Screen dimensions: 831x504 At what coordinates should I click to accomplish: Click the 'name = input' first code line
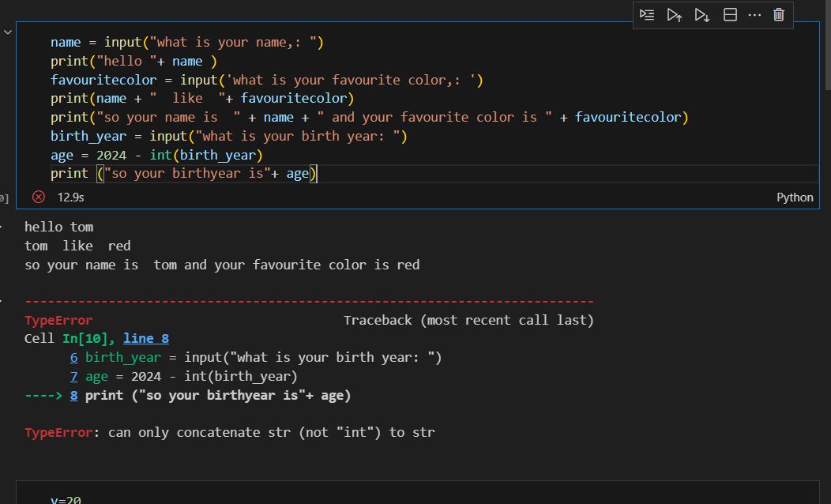point(187,42)
